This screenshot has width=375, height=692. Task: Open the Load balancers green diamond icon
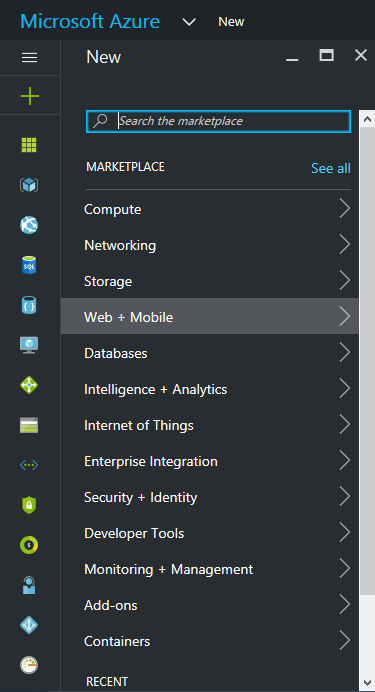(29, 385)
